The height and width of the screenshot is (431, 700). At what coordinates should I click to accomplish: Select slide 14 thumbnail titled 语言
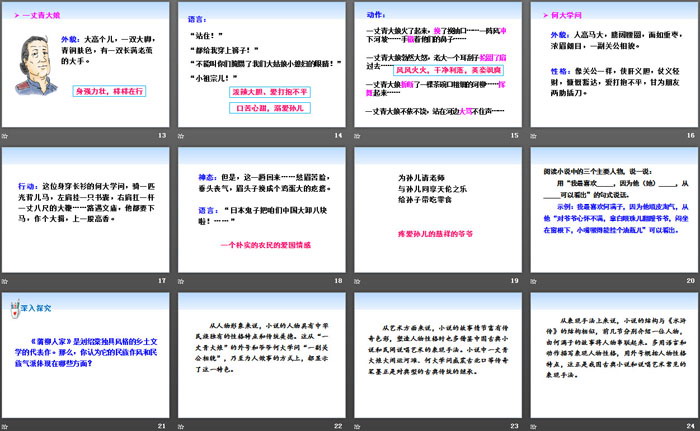pyautogui.click(x=262, y=64)
